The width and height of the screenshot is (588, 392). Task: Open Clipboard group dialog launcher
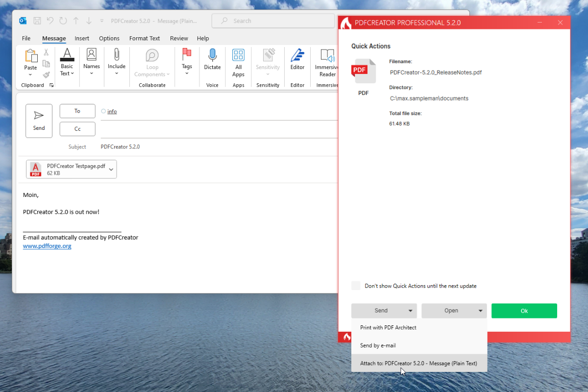coord(51,85)
